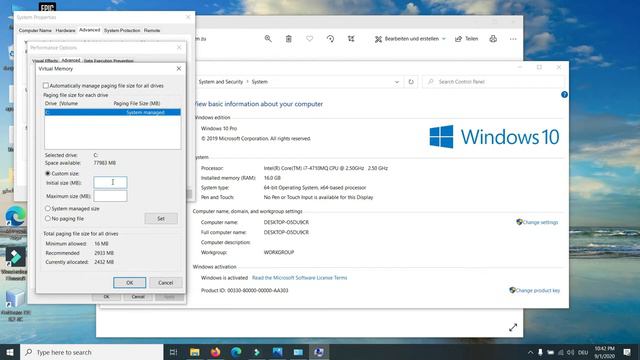Click the network icon in system tray
The image size is (640, 360).
pos(560,352)
